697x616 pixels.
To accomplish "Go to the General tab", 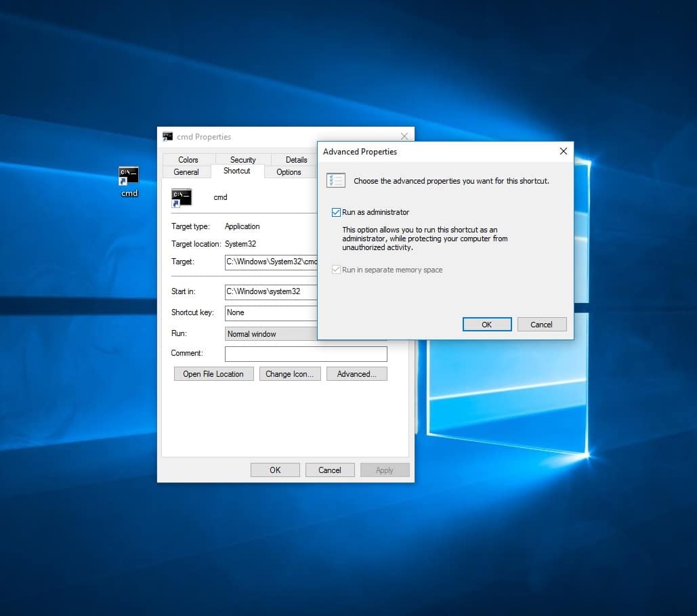I will click(186, 172).
